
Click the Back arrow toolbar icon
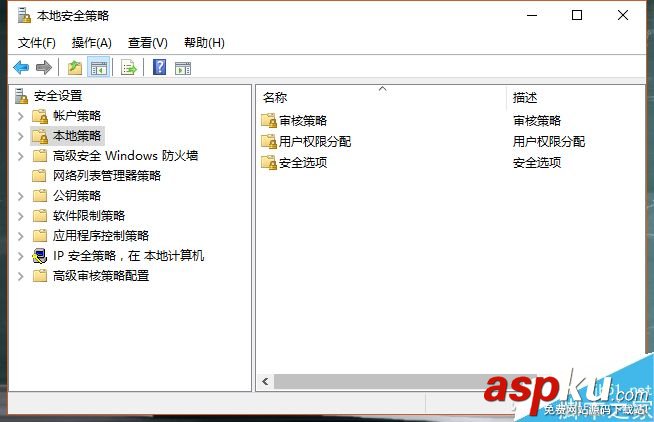coord(21,67)
